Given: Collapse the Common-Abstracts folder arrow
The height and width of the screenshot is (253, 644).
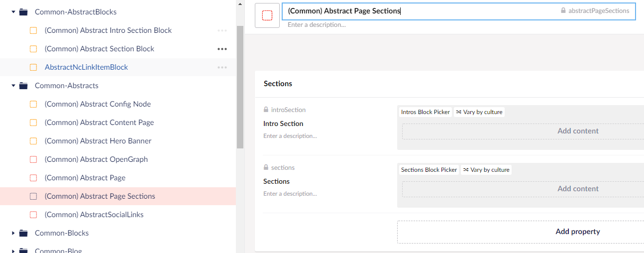Looking at the screenshot, I should pos(13,86).
